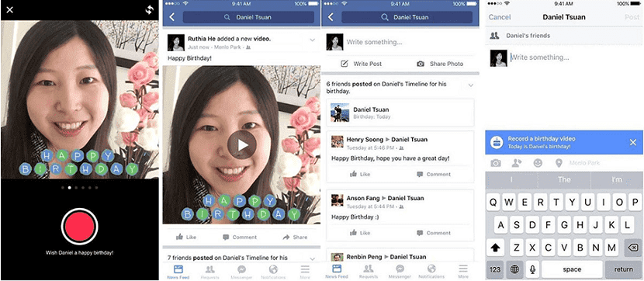Tap the camera icon in the composer toolbar
This screenshot has height=281, width=644.
496,163
